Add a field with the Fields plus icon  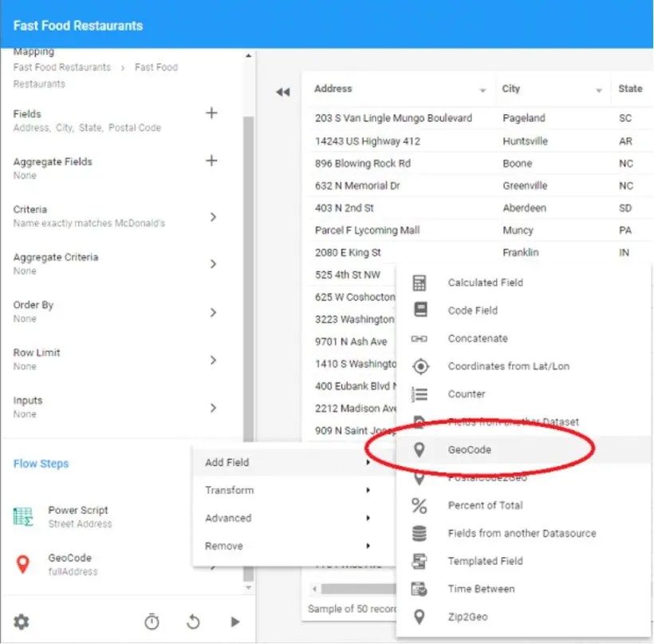pyautogui.click(x=211, y=113)
